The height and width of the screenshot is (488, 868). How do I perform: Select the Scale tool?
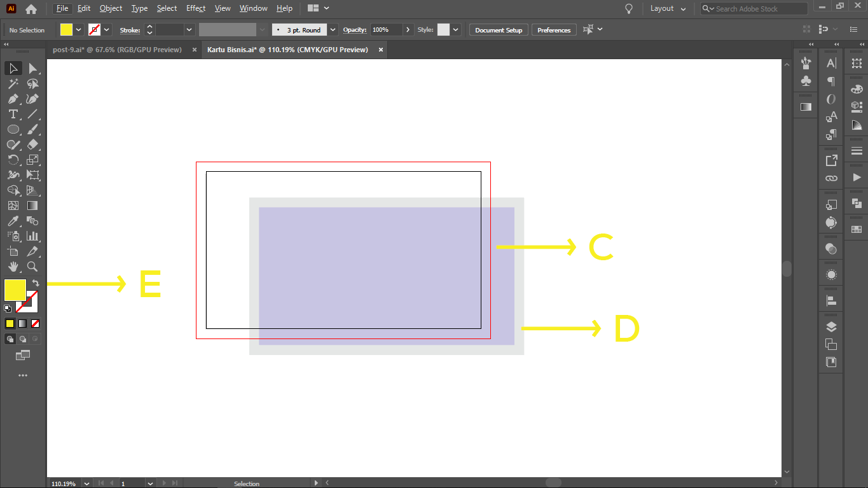33,160
